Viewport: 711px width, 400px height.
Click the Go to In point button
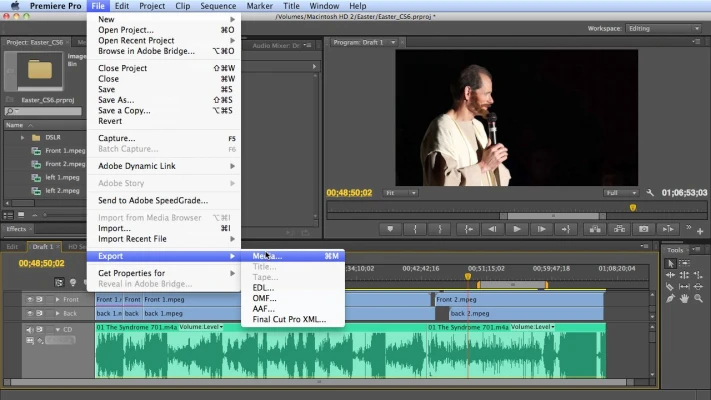[x=468, y=229]
